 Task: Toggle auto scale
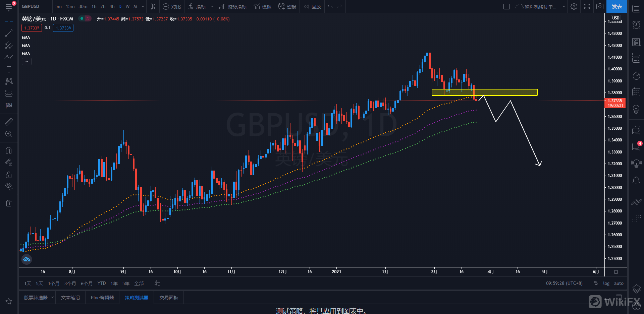click(x=619, y=283)
